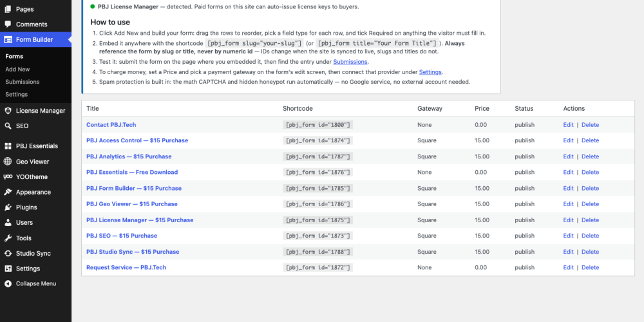Delete the PBJ Access Control form
This screenshot has height=322, width=644.
pyautogui.click(x=590, y=140)
